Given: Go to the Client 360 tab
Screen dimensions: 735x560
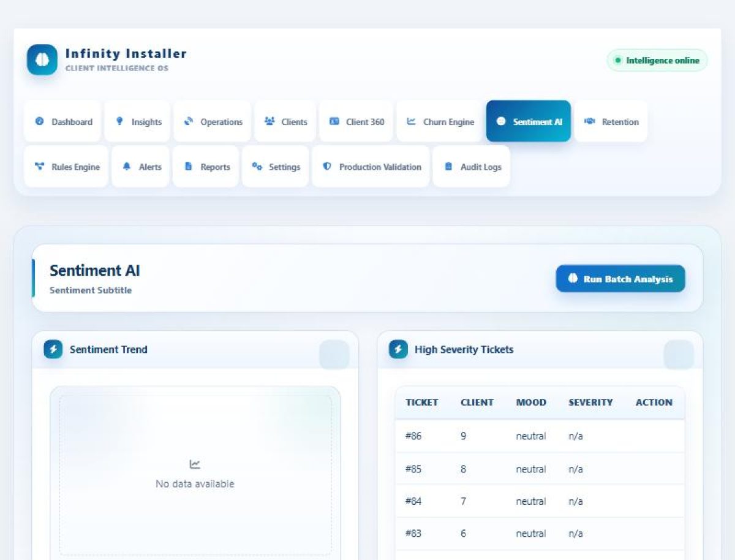Looking at the screenshot, I should pyautogui.click(x=356, y=121).
